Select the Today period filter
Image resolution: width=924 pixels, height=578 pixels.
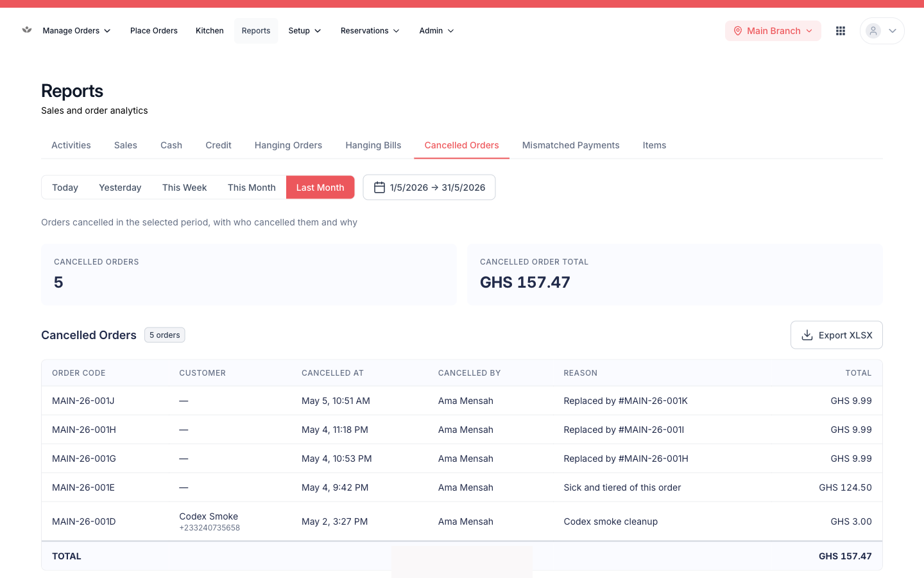(x=65, y=188)
